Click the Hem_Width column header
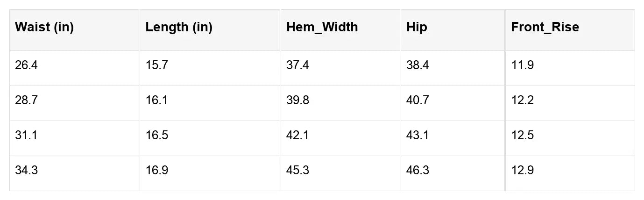 coord(322,27)
